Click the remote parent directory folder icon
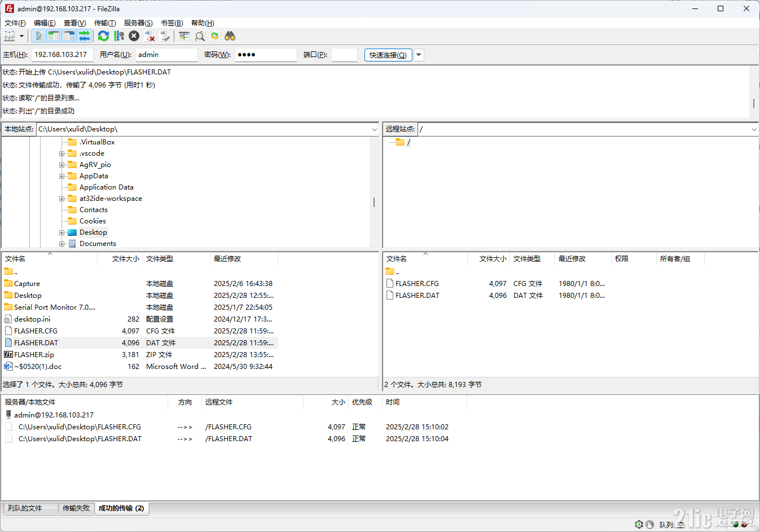 (390, 271)
